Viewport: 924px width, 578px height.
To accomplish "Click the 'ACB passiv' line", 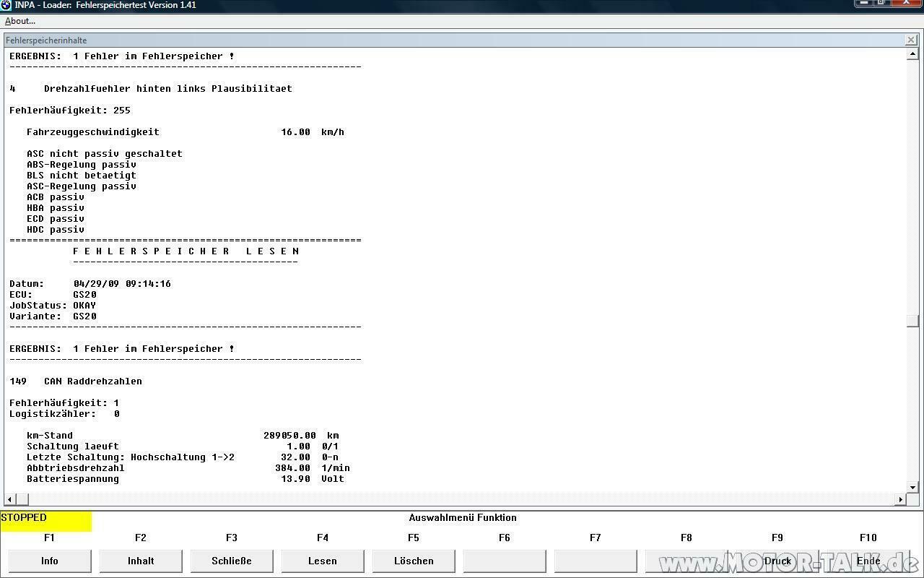I will click(x=56, y=197).
